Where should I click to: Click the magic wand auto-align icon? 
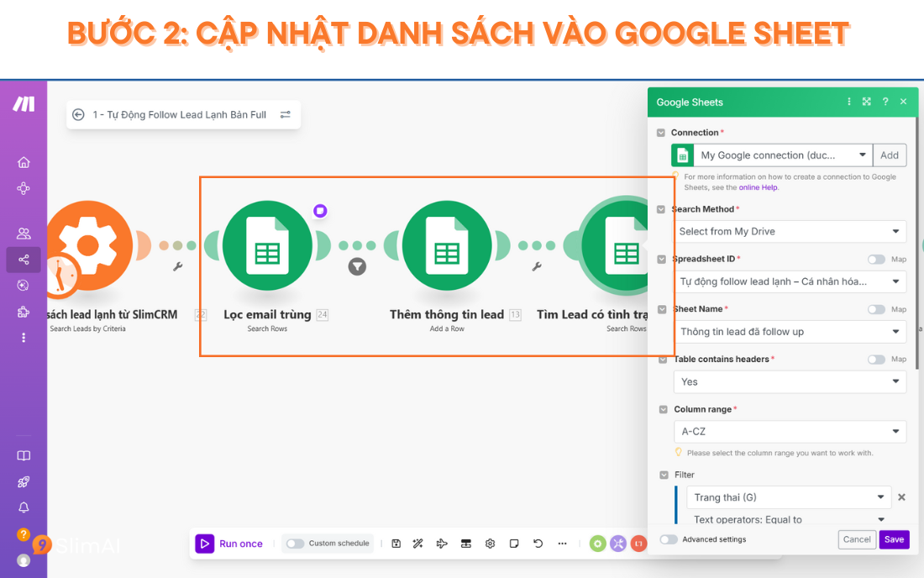click(417, 544)
